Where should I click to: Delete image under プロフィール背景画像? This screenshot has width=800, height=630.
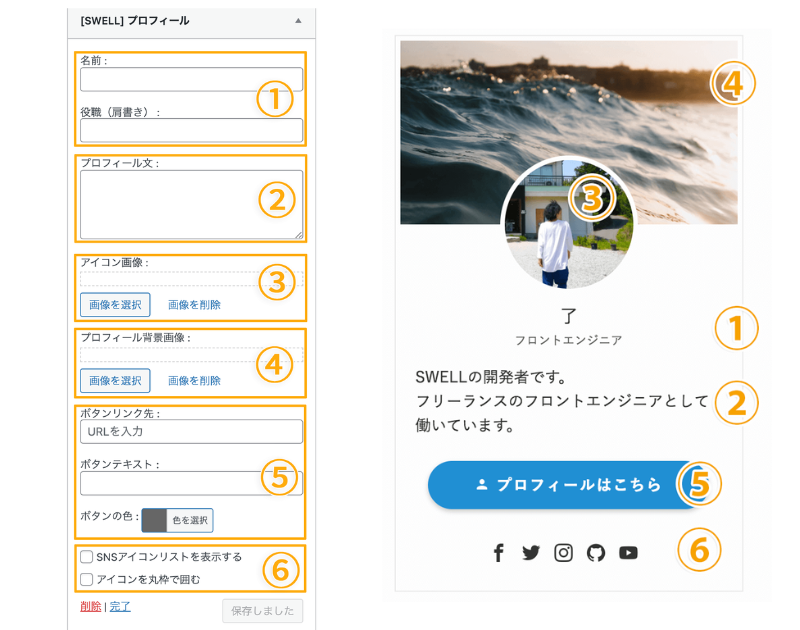pyautogui.click(x=194, y=381)
